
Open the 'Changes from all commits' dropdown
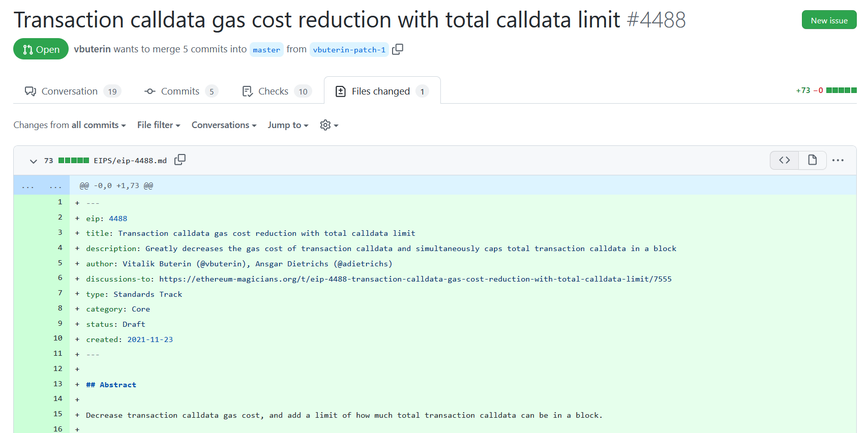70,125
